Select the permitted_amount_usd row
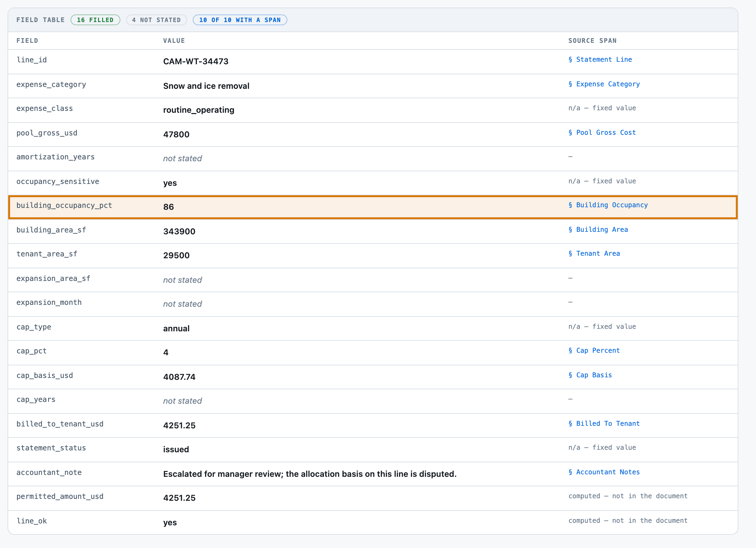This screenshot has width=756, height=548. point(373,498)
